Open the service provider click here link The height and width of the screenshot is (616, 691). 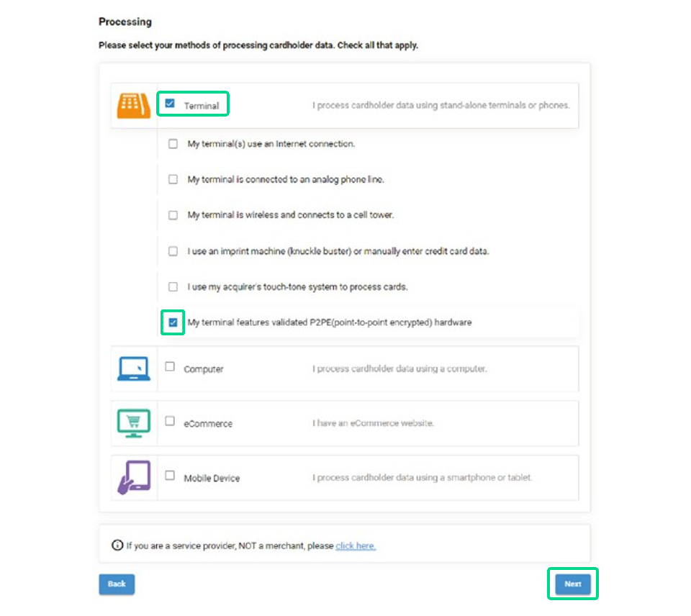point(356,545)
